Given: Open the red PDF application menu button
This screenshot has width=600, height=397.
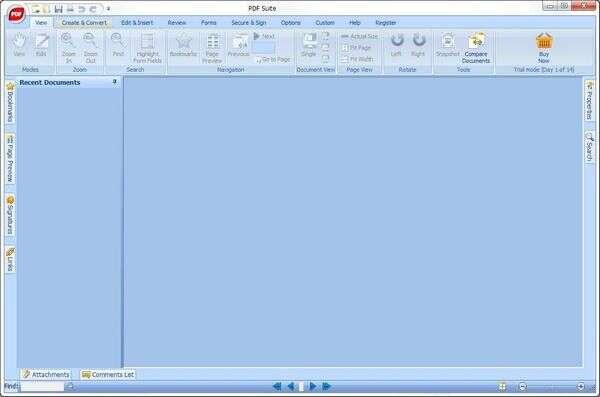Looking at the screenshot, I should [16, 14].
